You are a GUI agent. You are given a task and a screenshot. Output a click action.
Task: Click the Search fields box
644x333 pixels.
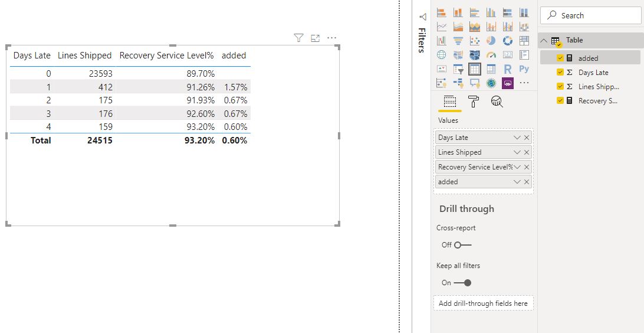coord(590,15)
